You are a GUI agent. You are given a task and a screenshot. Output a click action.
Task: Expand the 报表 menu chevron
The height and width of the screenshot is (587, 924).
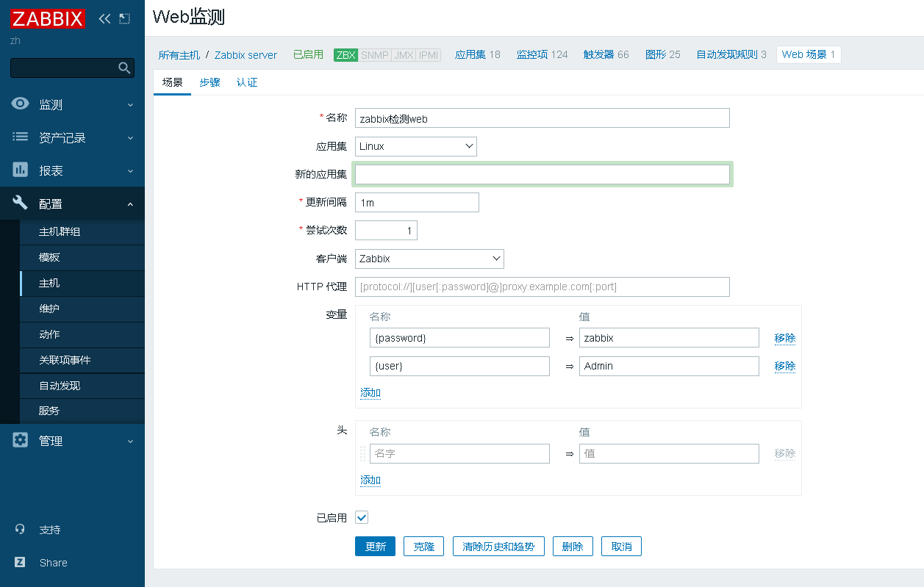(130, 171)
